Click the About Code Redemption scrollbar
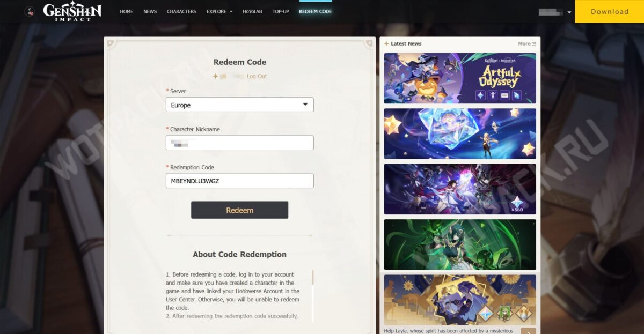The height and width of the screenshot is (334, 644). [312, 296]
